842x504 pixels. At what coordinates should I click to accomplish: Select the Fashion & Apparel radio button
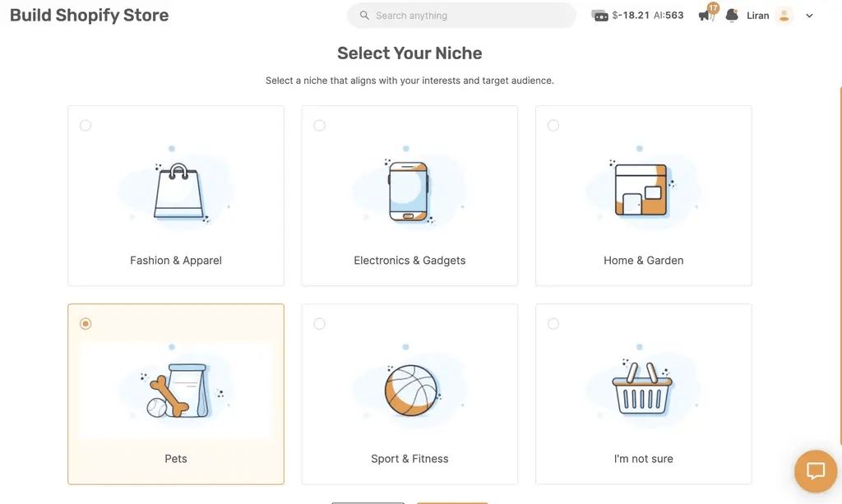[x=86, y=126]
